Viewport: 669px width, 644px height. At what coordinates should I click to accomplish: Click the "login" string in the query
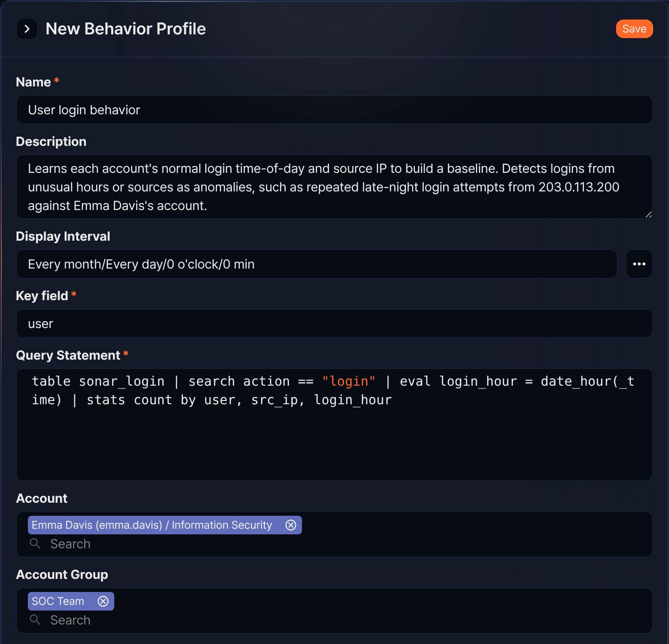348,381
